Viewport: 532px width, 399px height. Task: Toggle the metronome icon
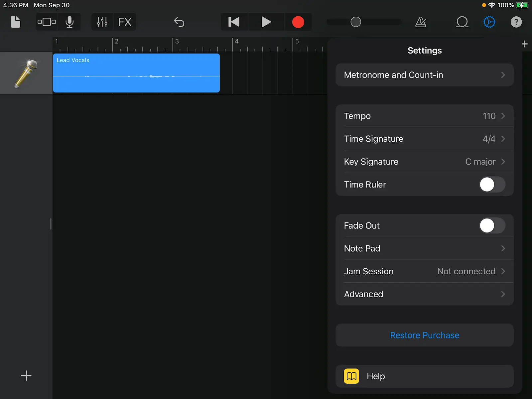pyautogui.click(x=421, y=22)
